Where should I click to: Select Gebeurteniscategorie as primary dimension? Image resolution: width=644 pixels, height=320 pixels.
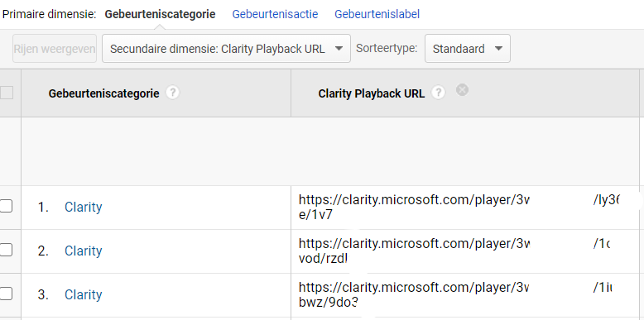(x=160, y=14)
